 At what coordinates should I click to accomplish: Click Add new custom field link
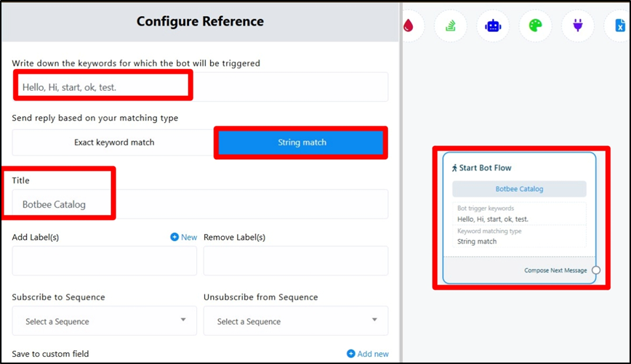pyautogui.click(x=368, y=354)
